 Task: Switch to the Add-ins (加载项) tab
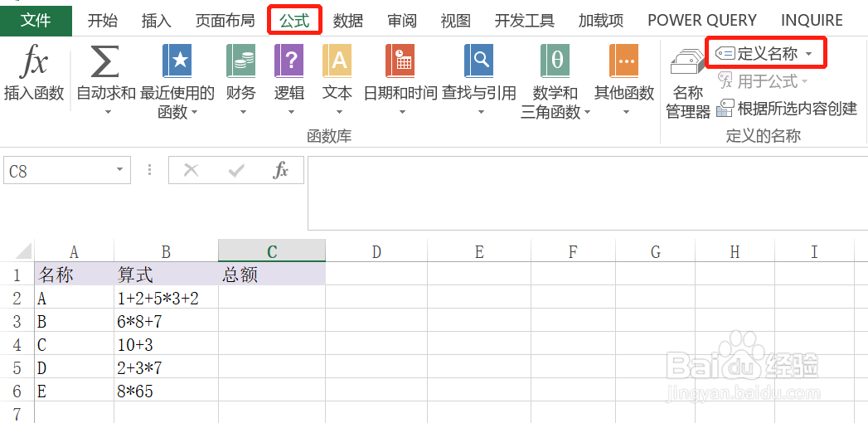[x=600, y=21]
